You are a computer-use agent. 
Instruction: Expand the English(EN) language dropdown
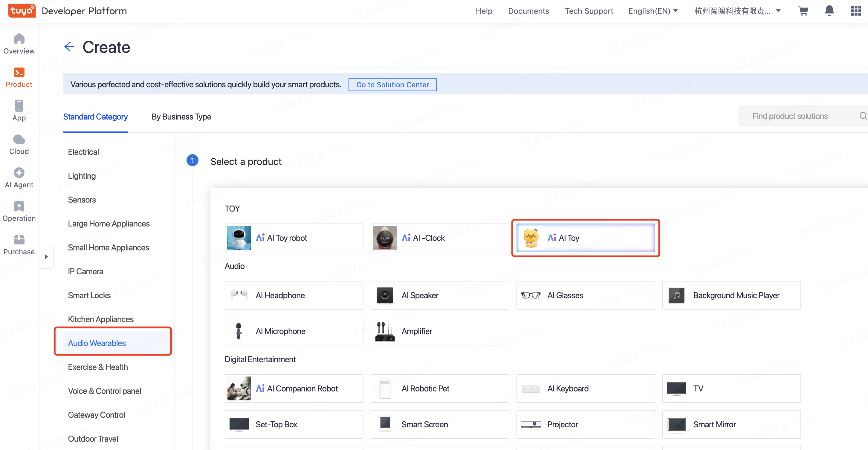[653, 11]
